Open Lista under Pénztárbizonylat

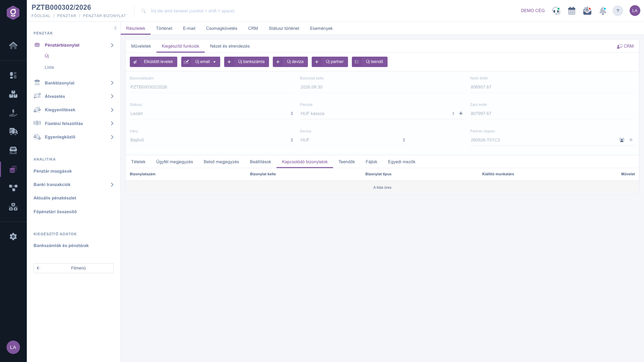[49, 67]
